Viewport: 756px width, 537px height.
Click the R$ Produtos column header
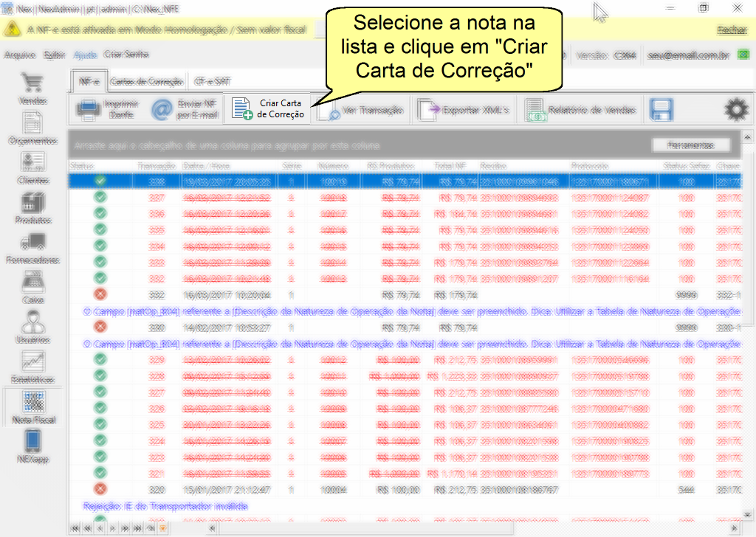[x=391, y=166]
